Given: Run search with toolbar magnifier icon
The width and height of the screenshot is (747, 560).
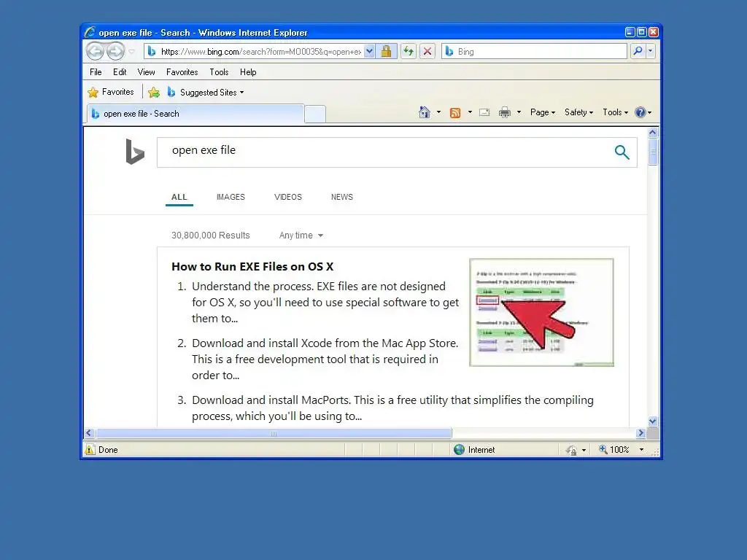Looking at the screenshot, I should tap(638, 51).
